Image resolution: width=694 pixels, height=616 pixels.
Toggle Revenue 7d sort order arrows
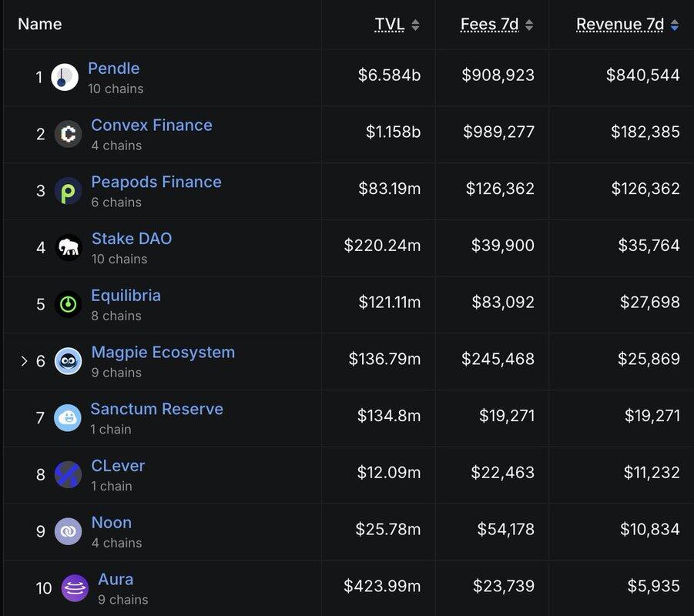[675, 25]
